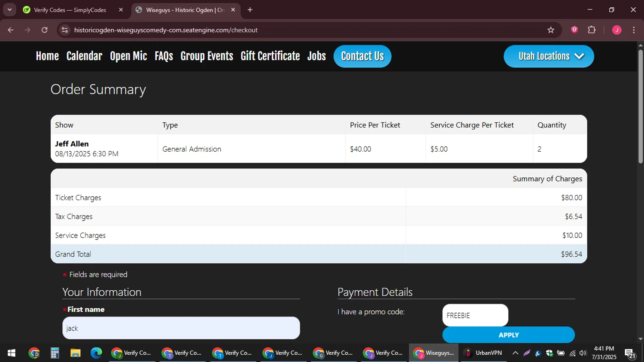Image resolution: width=644 pixels, height=362 pixels.
Task: Select the Wiseguys - Historic Ogden tab
Action: (x=186, y=10)
